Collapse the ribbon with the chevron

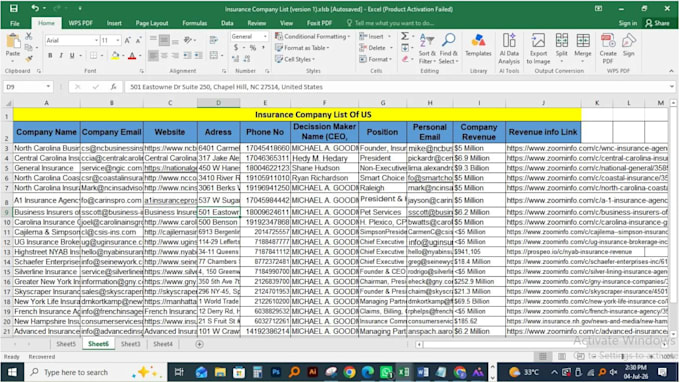tap(671, 71)
